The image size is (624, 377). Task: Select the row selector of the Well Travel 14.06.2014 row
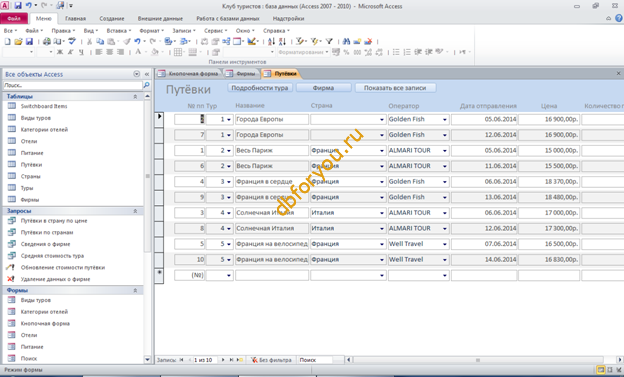tap(159, 260)
